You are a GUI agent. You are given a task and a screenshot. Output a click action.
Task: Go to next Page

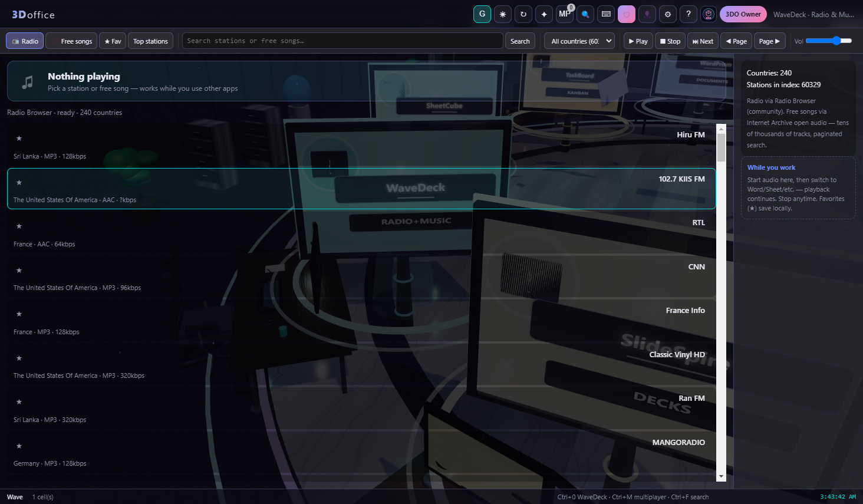tap(769, 41)
